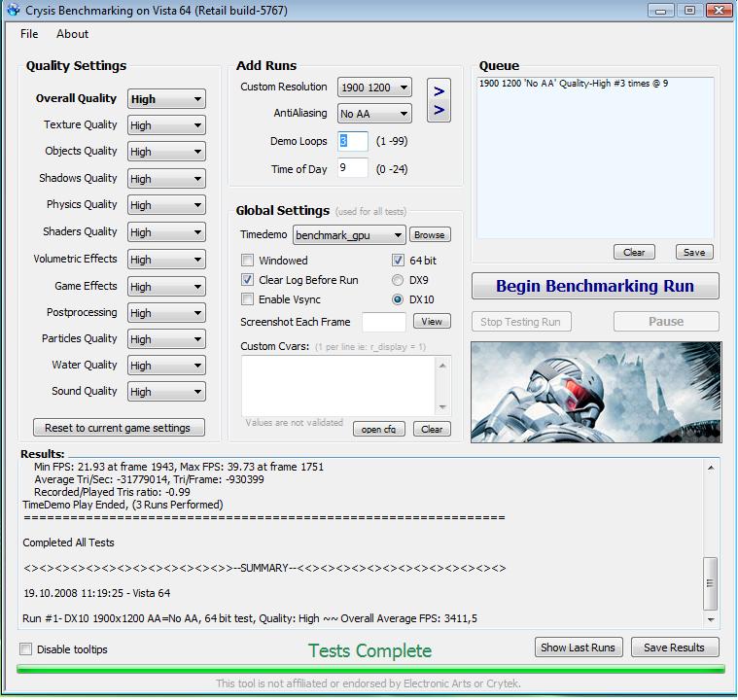Open the About menu

[72, 34]
